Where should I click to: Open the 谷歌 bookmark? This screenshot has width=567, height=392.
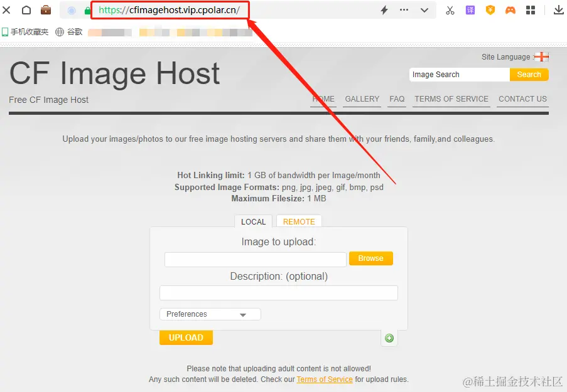tap(69, 32)
